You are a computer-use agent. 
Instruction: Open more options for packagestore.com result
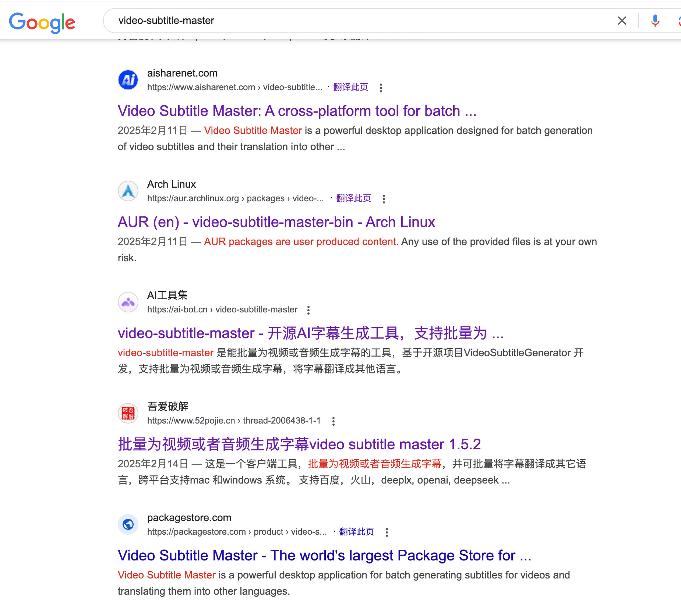click(x=387, y=532)
